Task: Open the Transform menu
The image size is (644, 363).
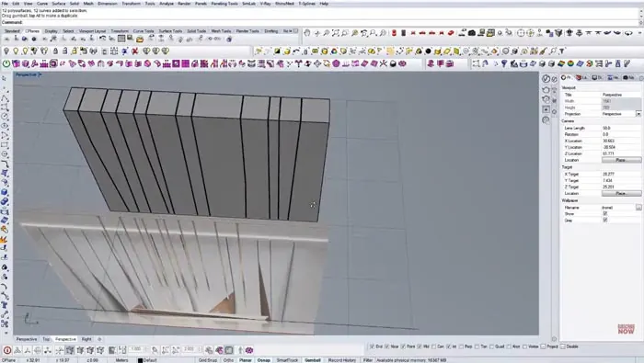Action: tap(131, 4)
